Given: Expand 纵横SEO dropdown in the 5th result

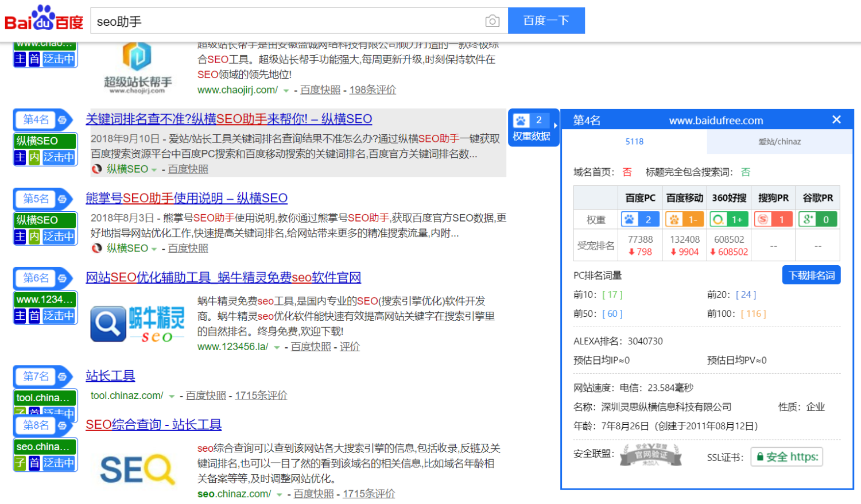Looking at the screenshot, I should (154, 249).
